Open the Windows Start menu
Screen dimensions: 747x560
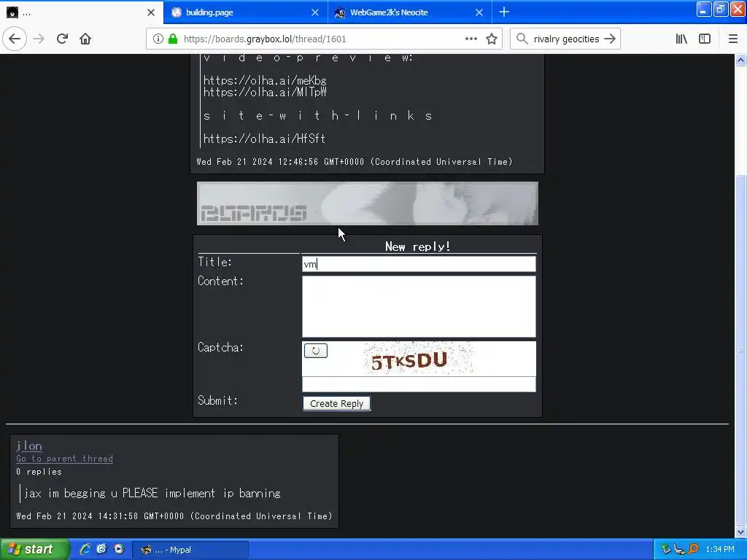[x=34, y=550]
